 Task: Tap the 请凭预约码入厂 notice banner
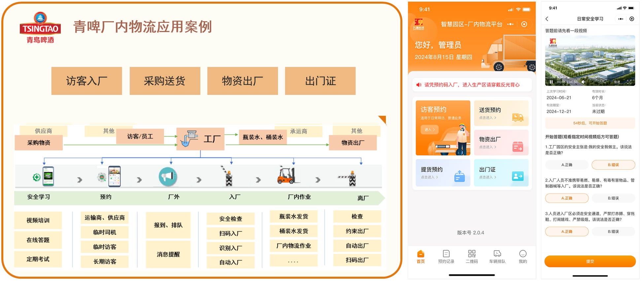click(472, 85)
